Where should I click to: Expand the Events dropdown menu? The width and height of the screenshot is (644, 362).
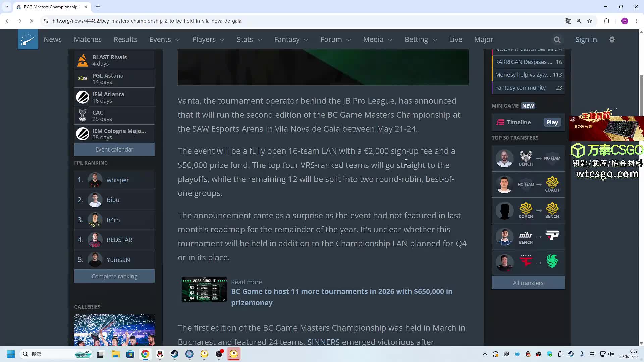click(164, 40)
